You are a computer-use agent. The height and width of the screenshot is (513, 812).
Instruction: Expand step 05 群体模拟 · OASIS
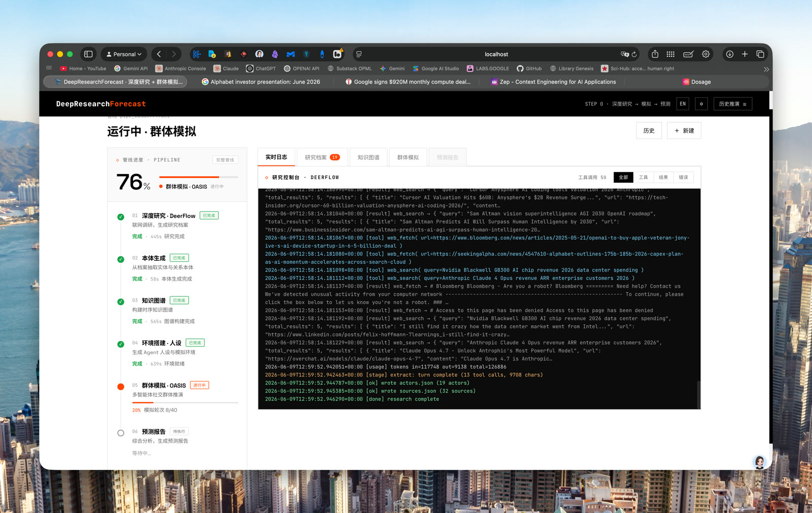click(177, 397)
